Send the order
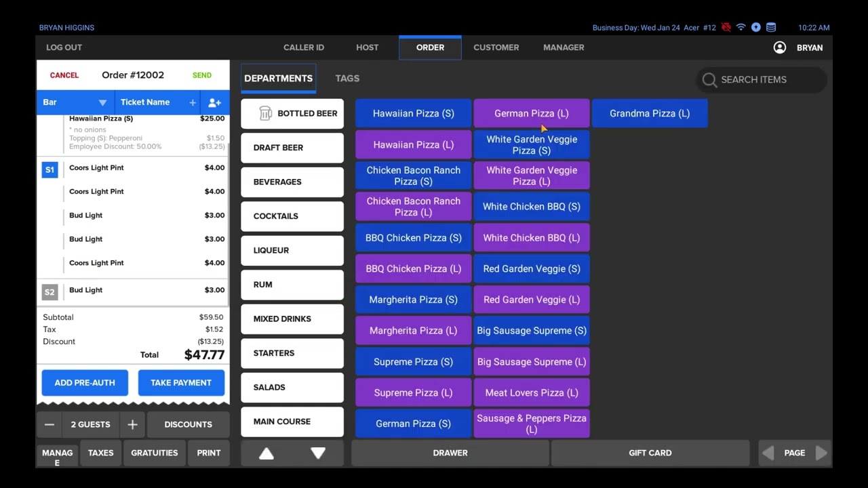Image resolution: width=868 pixels, height=488 pixels. (x=201, y=75)
